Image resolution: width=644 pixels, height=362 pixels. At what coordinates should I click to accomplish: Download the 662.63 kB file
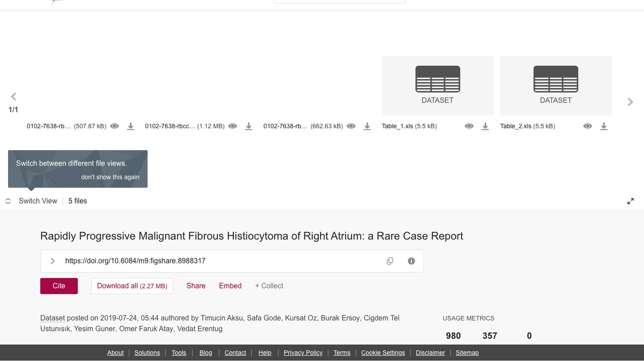pos(367,126)
